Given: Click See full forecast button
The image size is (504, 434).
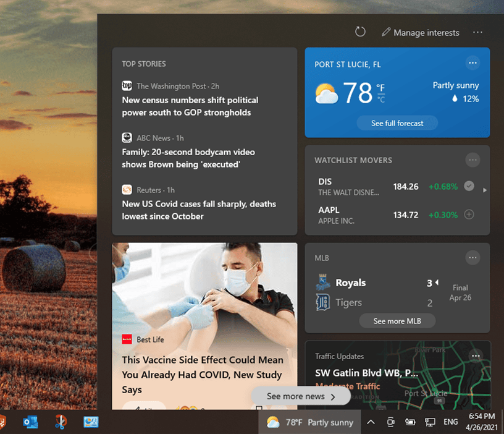Looking at the screenshot, I should coord(397,123).
